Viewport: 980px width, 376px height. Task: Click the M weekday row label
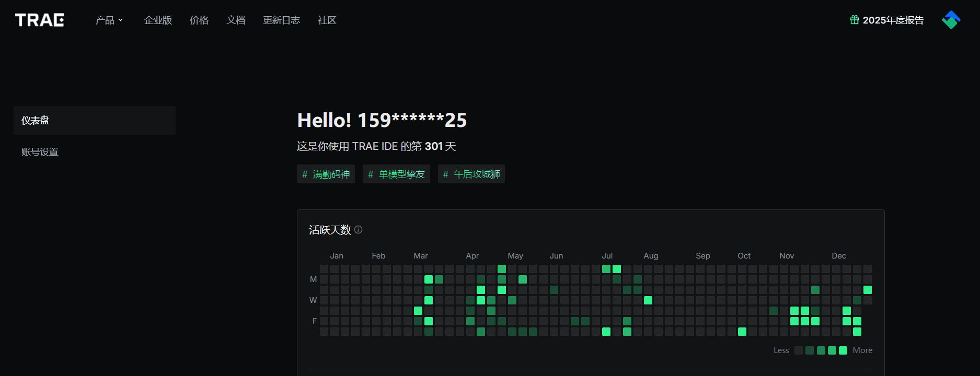pos(313,279)
